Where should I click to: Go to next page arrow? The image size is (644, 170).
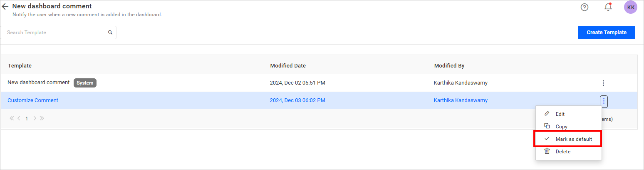(x=35, y=118)
